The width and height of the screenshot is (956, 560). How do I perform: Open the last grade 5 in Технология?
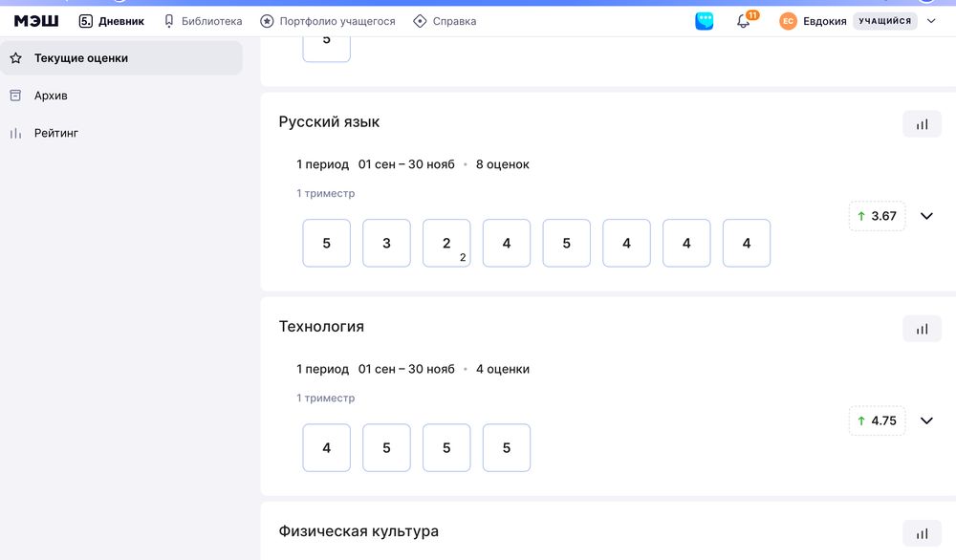coord(507,448)
